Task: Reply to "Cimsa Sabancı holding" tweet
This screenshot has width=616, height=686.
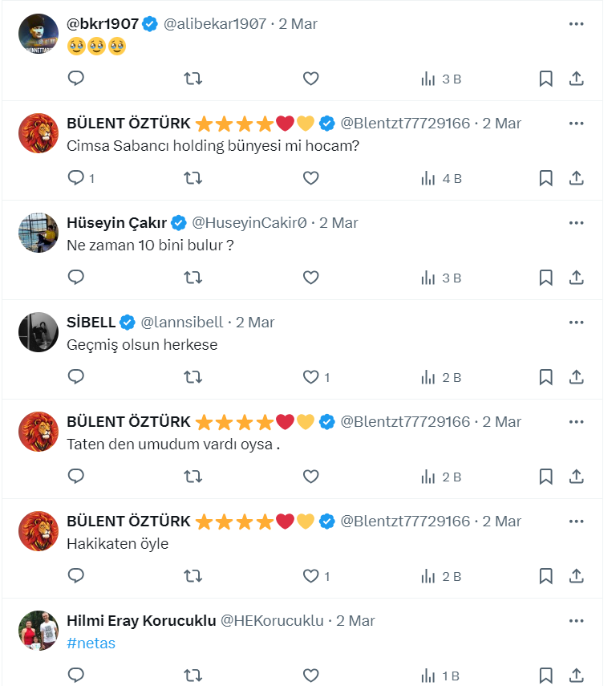Action: [x=76, y=178]
